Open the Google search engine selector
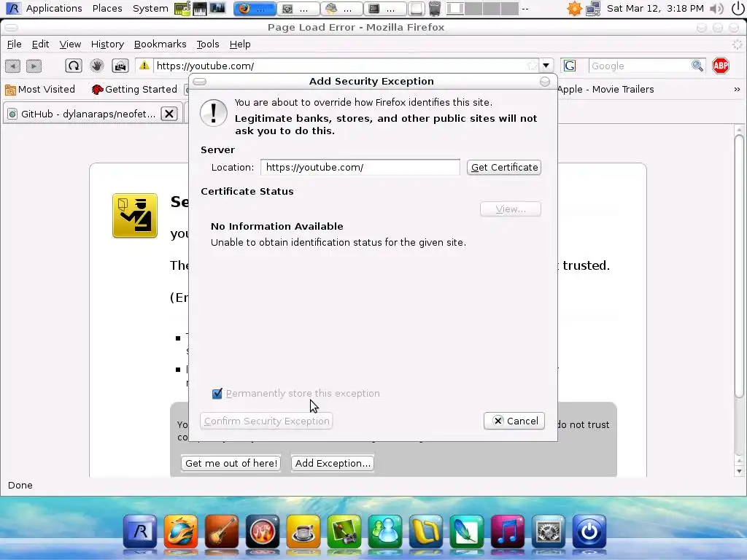The image size is (747, 560). [x=570, y=66]
